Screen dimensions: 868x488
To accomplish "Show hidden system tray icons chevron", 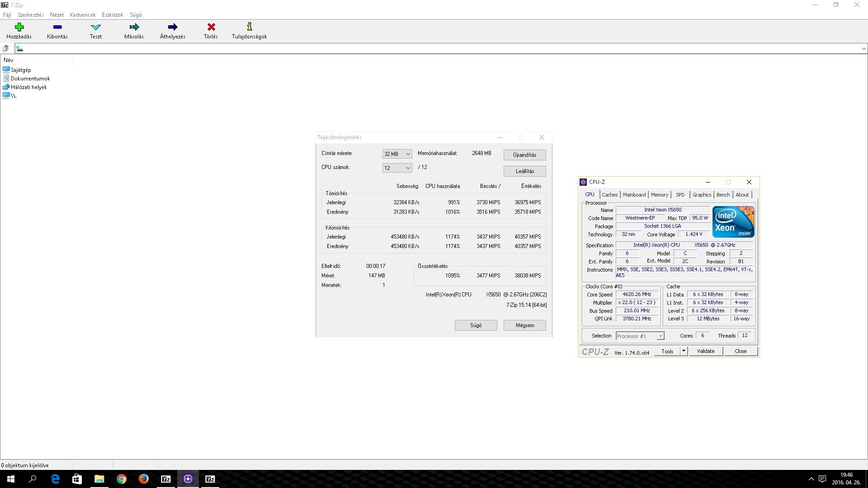I will click(811, 479).
